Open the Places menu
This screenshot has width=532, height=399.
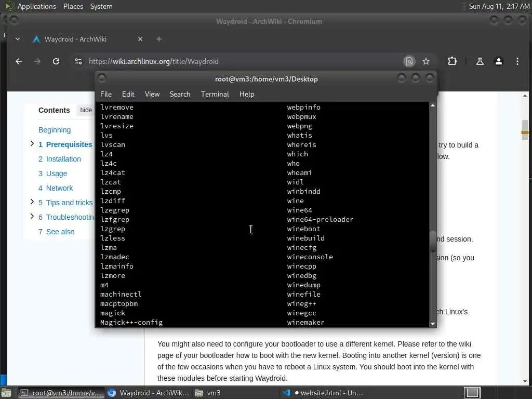point(73,6)
